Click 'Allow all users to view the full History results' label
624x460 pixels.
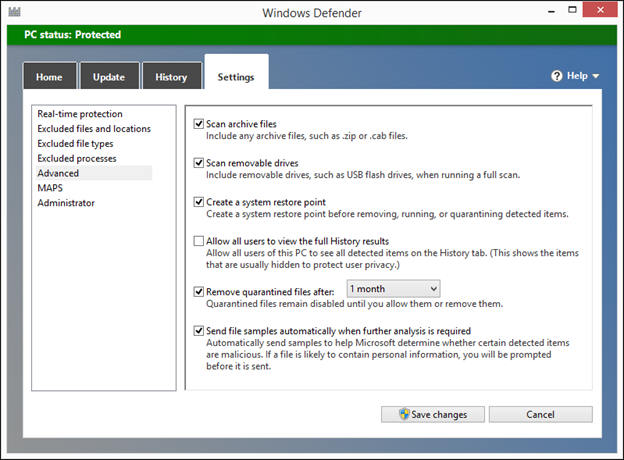tap(297, 241)
